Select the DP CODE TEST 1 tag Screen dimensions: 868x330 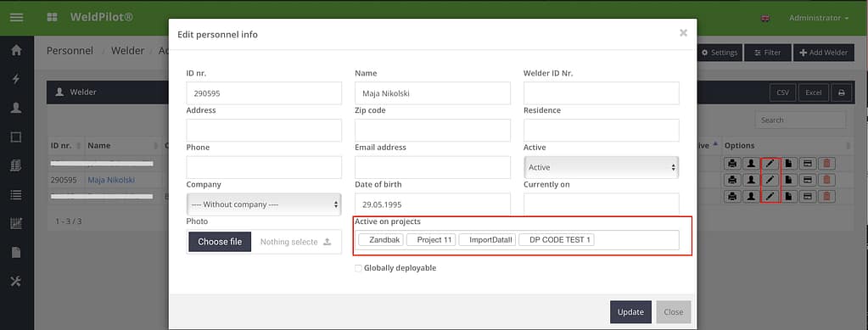[557, 240]
